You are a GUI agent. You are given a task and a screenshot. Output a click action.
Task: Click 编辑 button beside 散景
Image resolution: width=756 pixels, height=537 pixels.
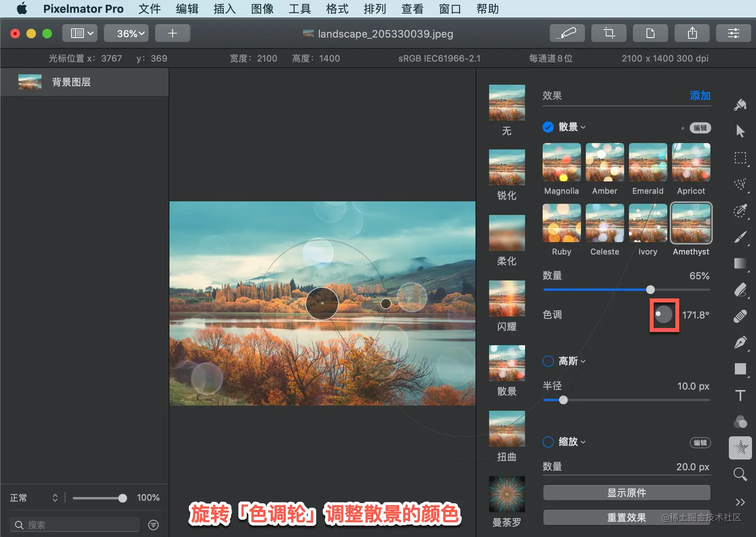point(700,128)
